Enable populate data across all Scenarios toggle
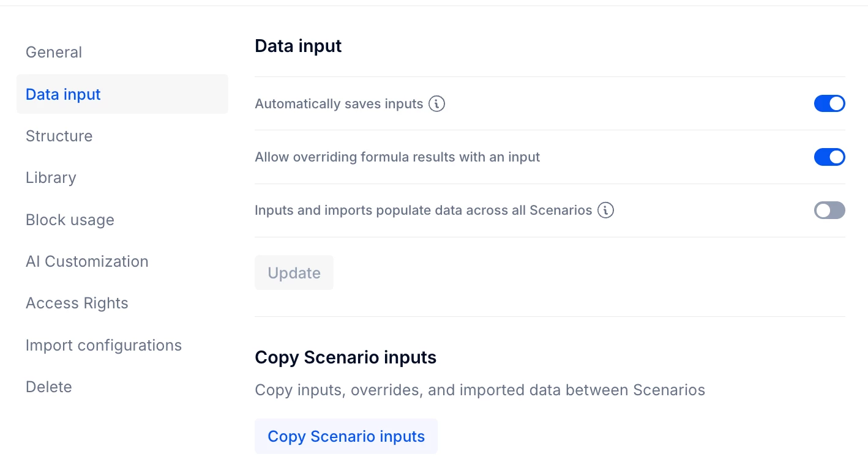Screen dimensions: 868x476 pos(829,210)
